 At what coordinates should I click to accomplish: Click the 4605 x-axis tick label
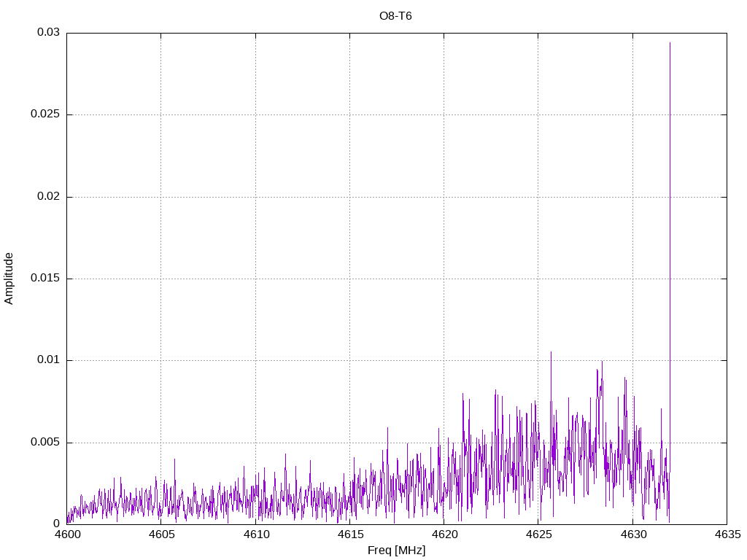[161, 535]
